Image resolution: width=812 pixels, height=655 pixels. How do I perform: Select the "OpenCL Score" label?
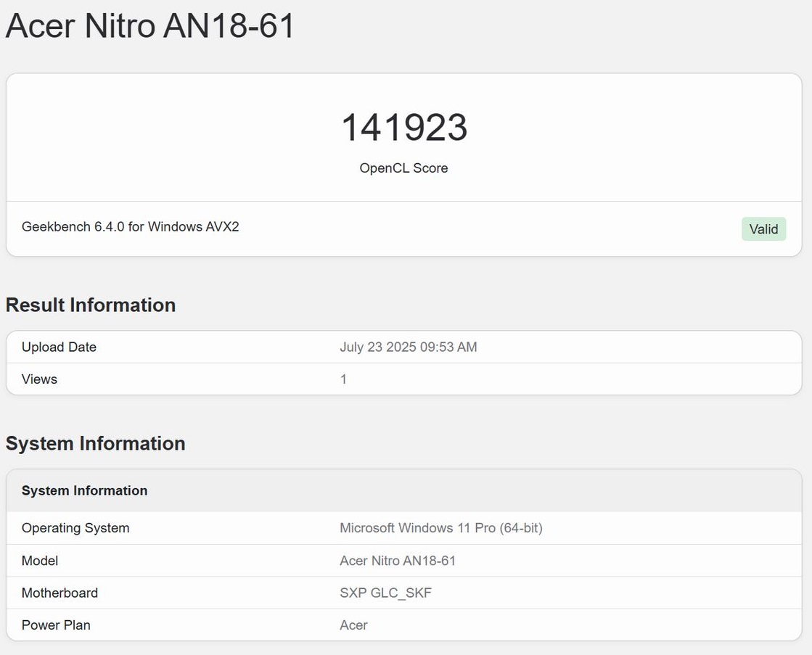(404, 168)
